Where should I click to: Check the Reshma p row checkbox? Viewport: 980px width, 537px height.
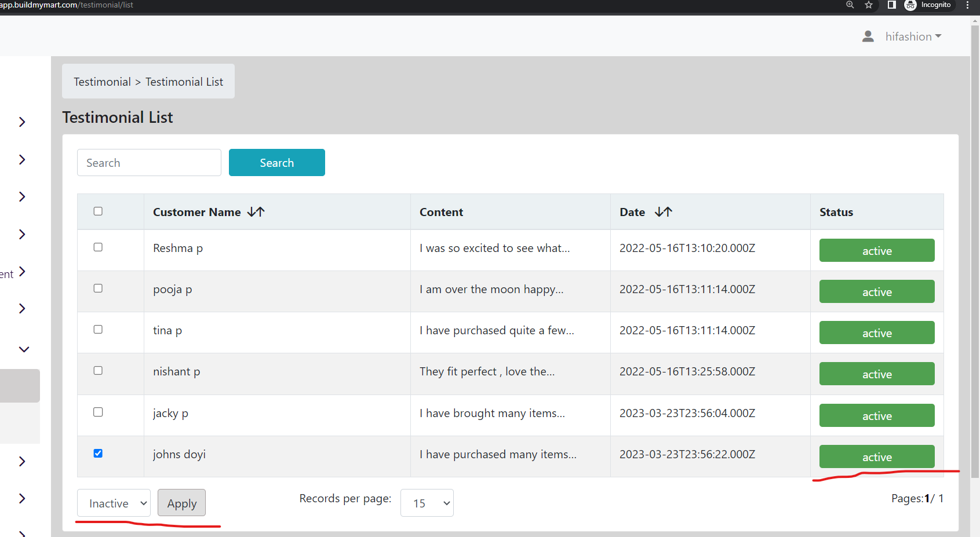click(x=98, y=247)
